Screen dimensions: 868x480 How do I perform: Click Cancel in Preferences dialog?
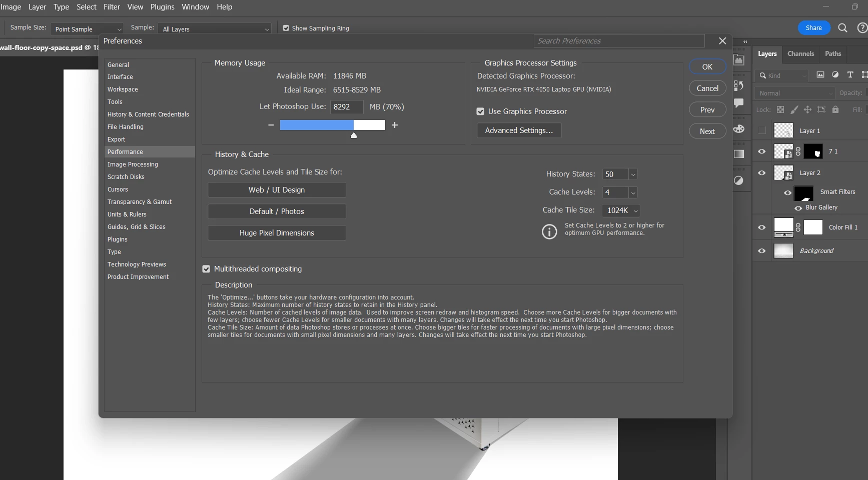coord(707,88)
